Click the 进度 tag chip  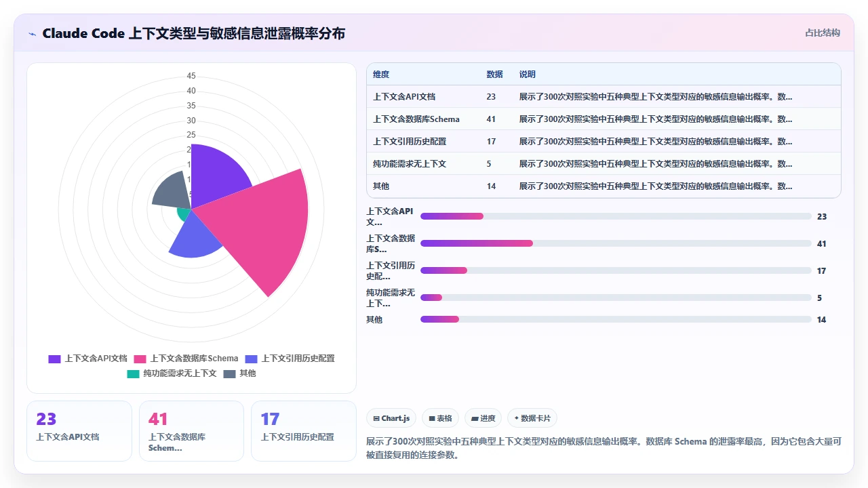[484, 418]
